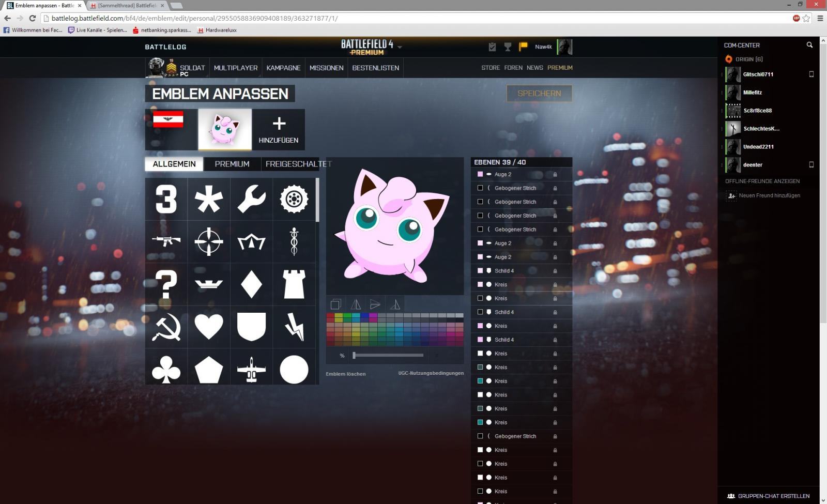Add the question mark shape

click(x=166, y=284)
